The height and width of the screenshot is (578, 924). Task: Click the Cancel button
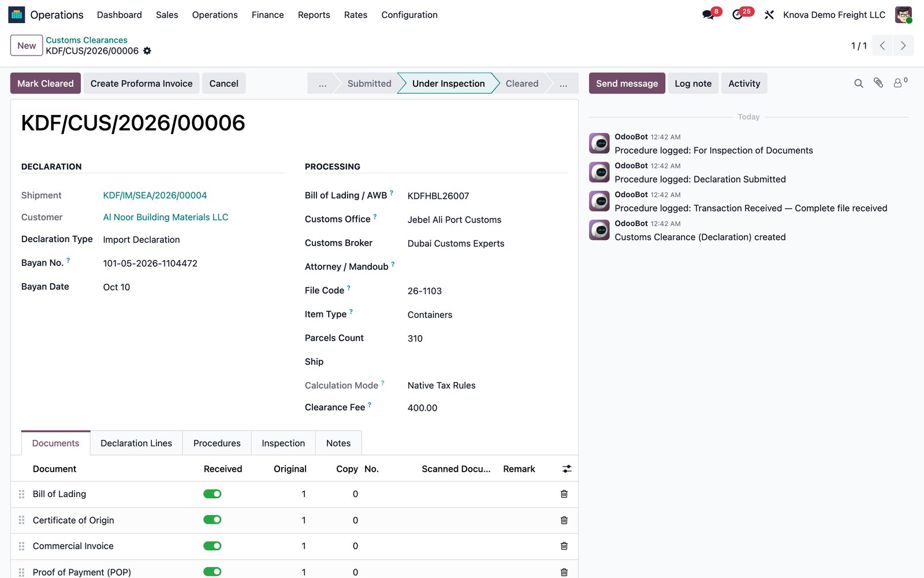point(223,83)
